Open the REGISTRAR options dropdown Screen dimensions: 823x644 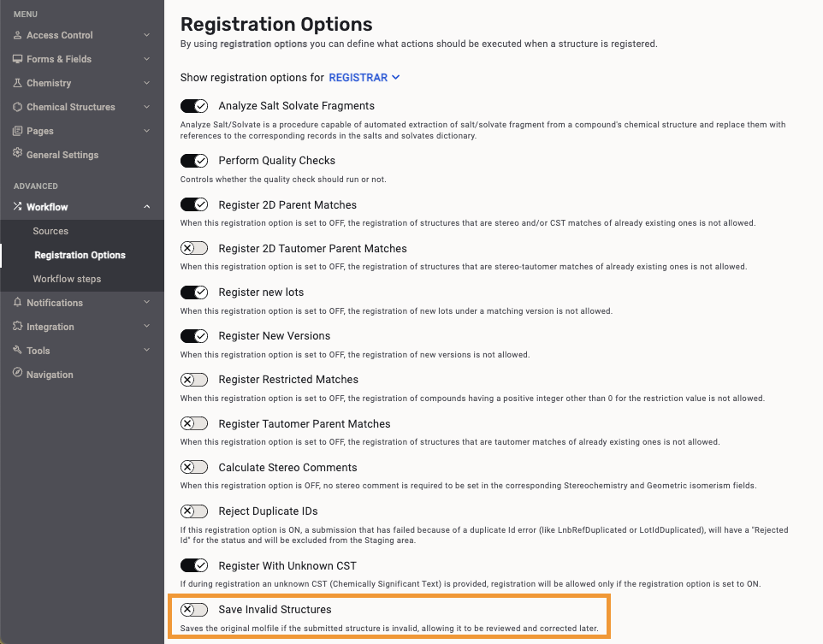(364, 78)
